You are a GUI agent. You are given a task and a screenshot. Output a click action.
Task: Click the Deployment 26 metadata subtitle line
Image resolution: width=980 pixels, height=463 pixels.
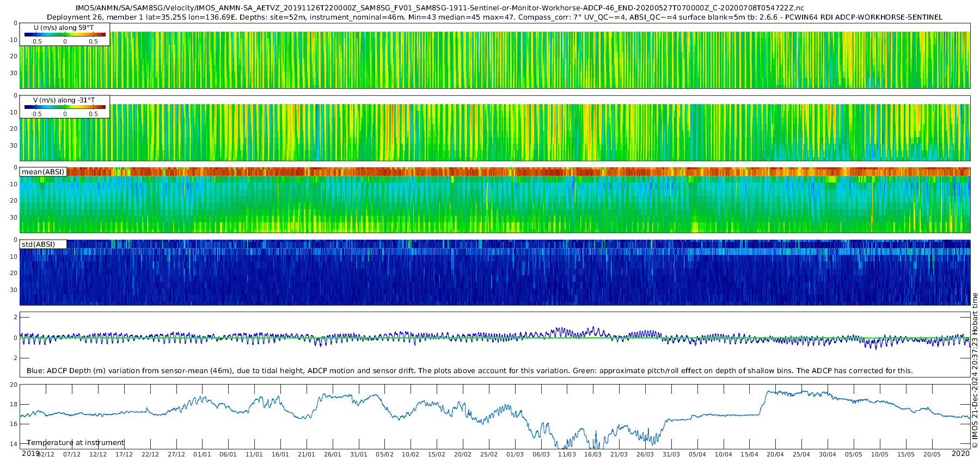pyautogui.click(x=494, y=17)
